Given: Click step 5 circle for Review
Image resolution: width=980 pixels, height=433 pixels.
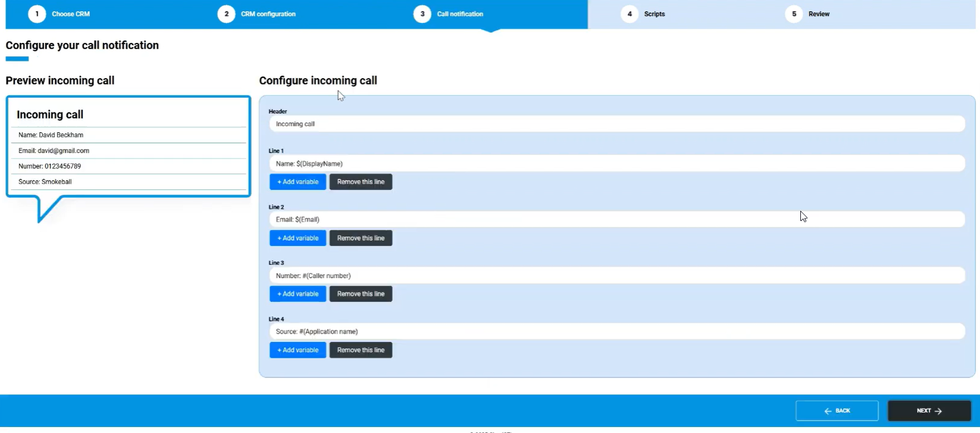Looking at the screenshot, I should click(x=794, y=14).
